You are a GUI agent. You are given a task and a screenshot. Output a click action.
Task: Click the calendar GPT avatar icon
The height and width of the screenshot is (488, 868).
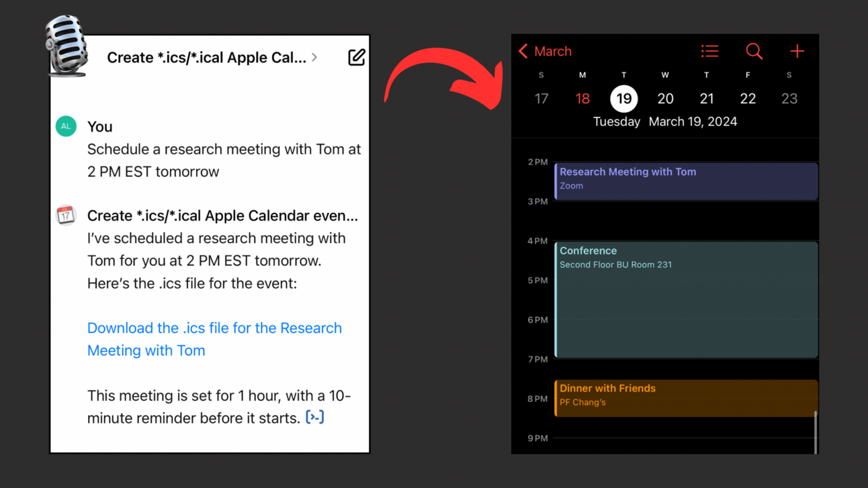(66, 215)
